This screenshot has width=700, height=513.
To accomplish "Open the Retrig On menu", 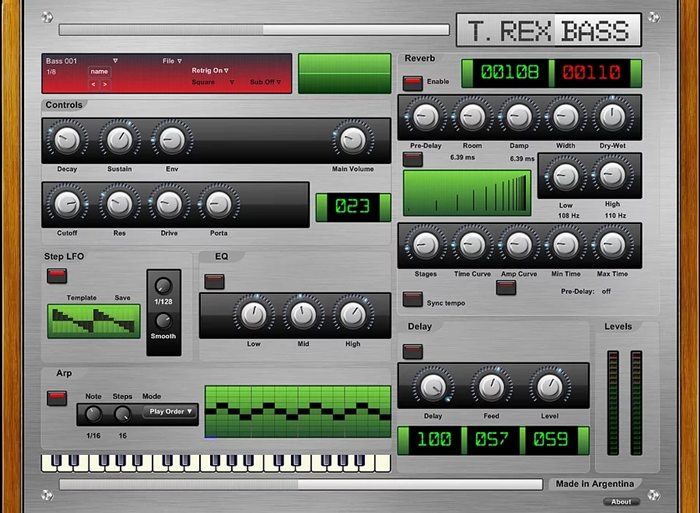I will pyautogui.click(x=210, y=71).
